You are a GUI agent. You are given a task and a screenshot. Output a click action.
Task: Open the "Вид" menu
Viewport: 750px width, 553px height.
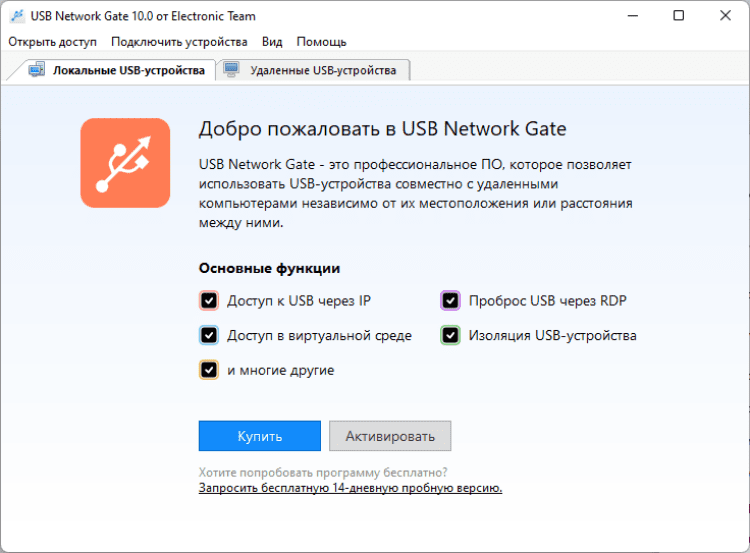272,42
